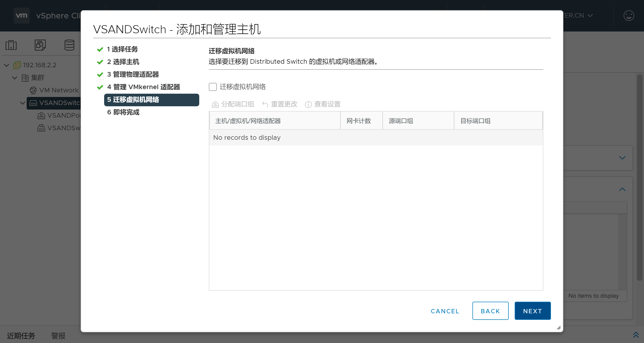
Task: Open the VMs and Templates inventory icon
Action: tap(40, 45)
